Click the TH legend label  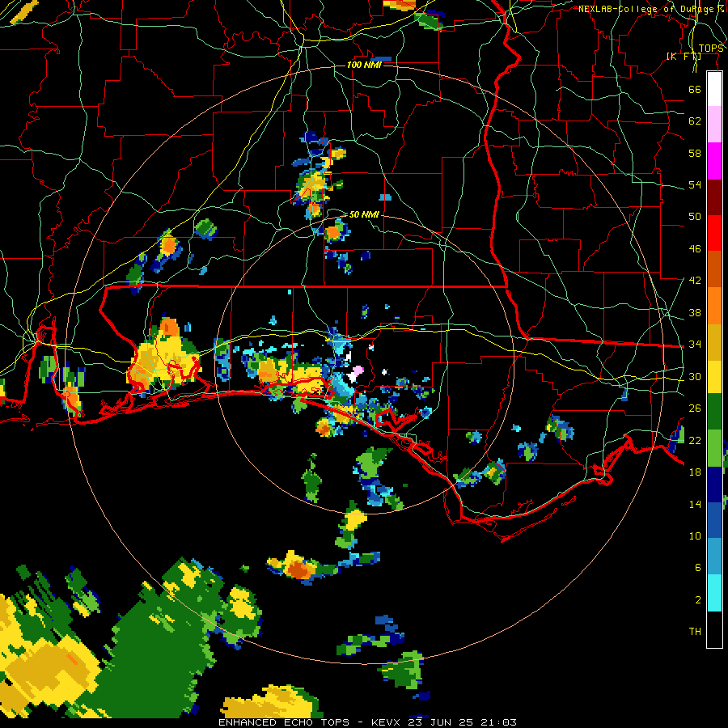tap(695, 632)
